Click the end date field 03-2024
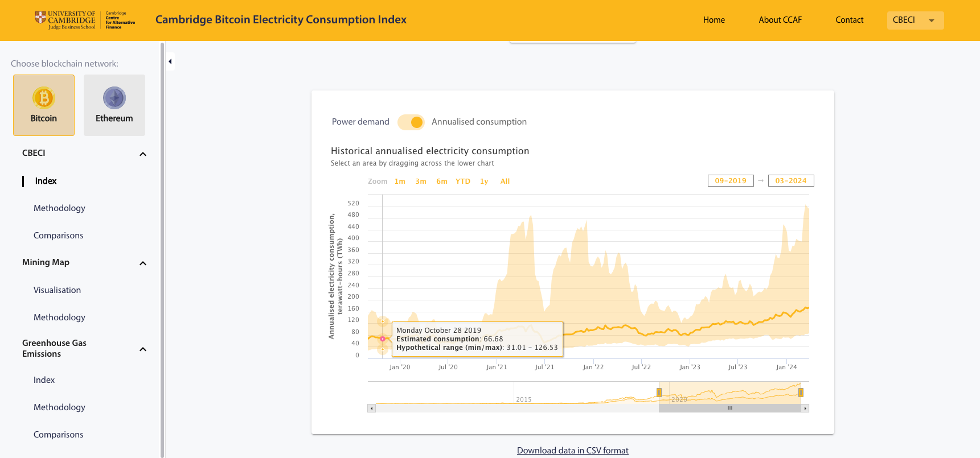This screenshot has height=458, width=980. pos(791,180)
